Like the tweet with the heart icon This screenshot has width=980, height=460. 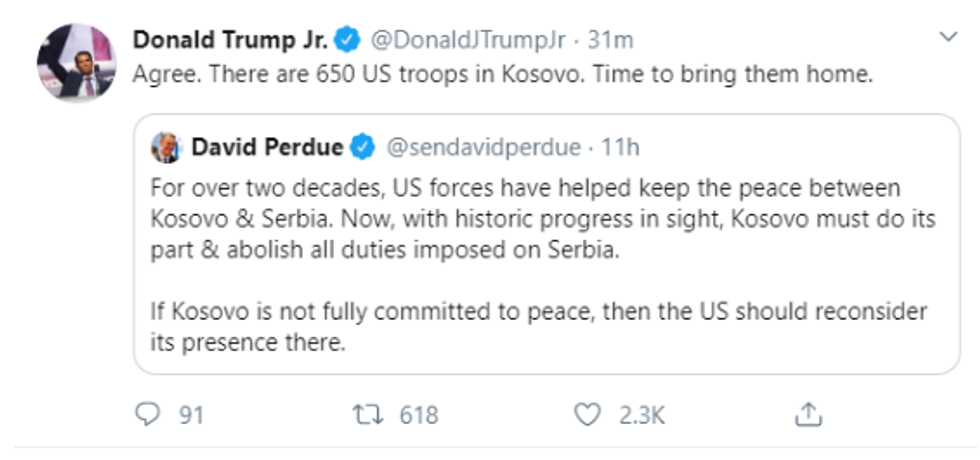587,415
